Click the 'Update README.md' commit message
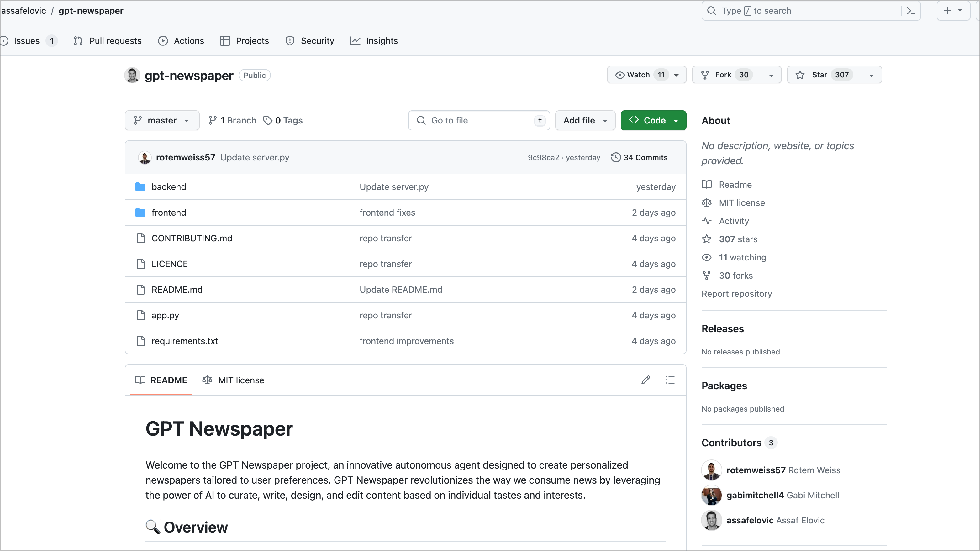Screen dimensions: 980x551 [x=401, y=290]
